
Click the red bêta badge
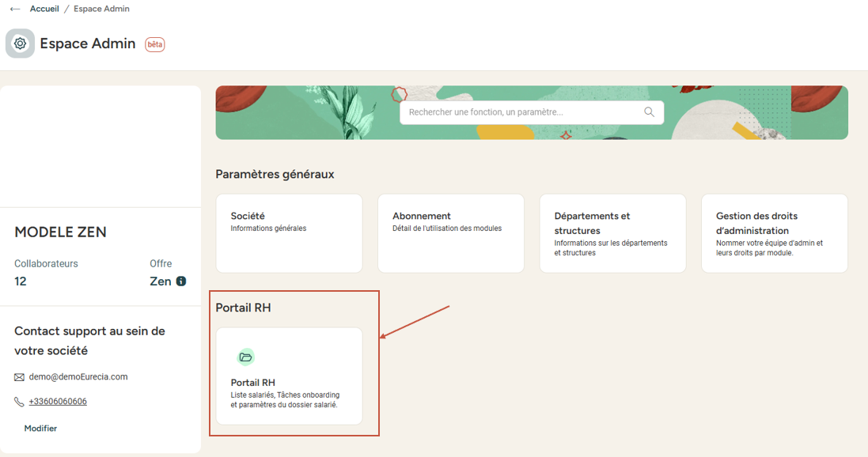[x=154, y=44]
